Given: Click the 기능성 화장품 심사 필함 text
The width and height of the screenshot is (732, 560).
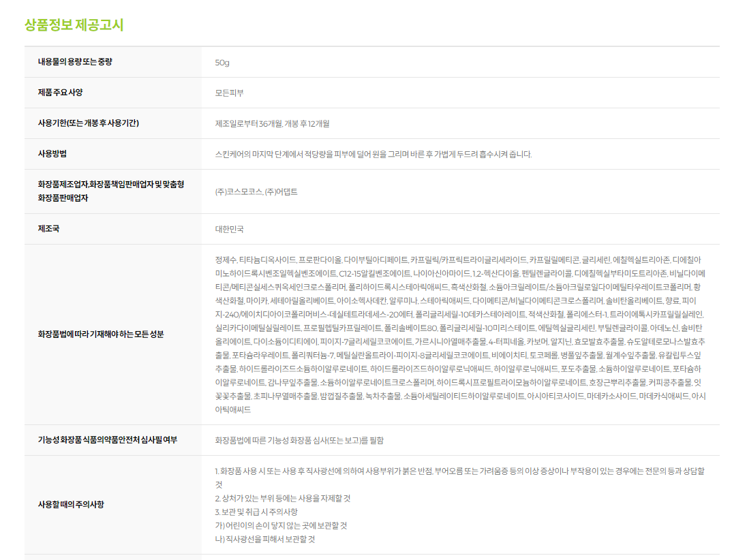Looking at the screenshot, I should coord(304,441).
